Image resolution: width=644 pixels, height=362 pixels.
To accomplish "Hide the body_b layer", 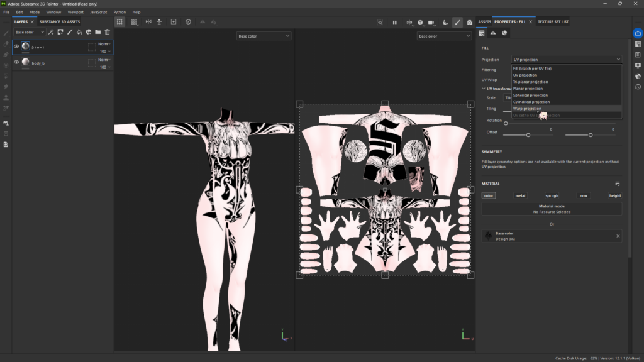I will 16,62.
